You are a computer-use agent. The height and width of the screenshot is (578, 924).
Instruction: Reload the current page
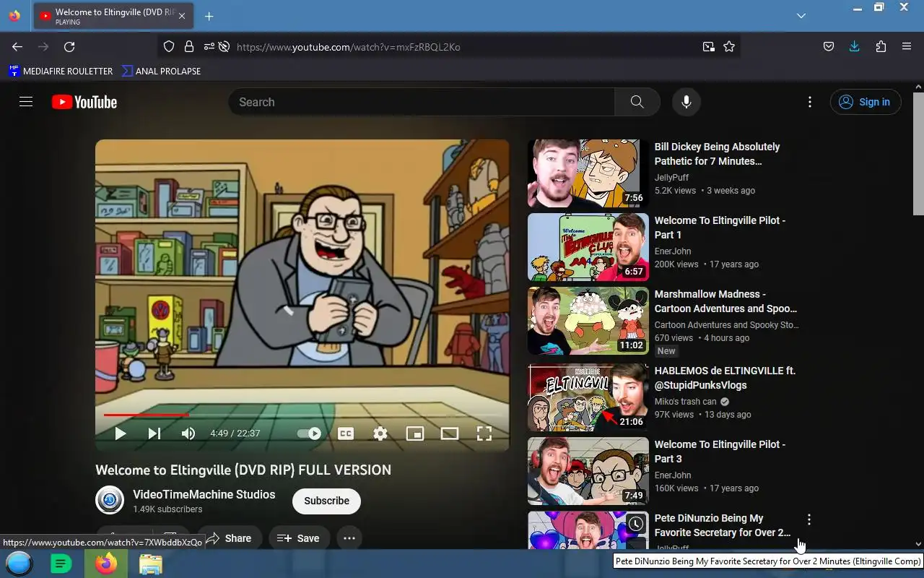[69, 47]
